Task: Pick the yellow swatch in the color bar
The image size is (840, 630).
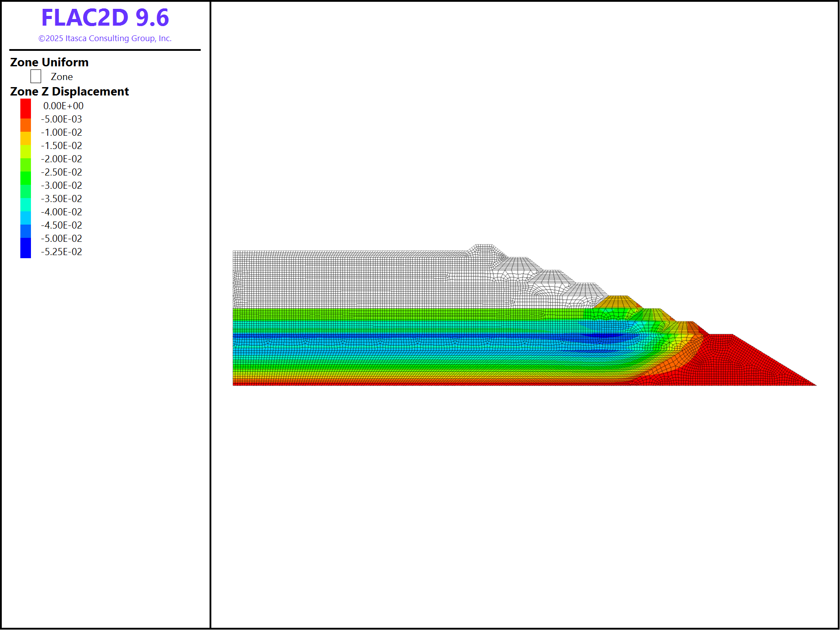Action: [x=26, y=138]
